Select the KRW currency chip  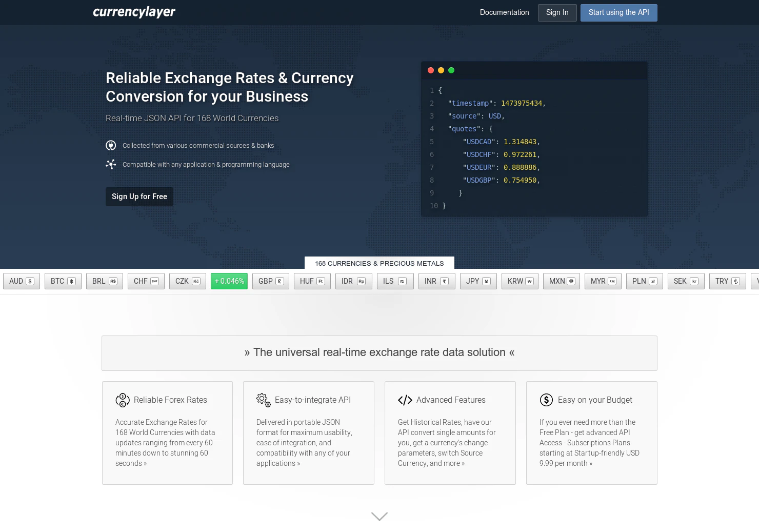coord(520,281)
